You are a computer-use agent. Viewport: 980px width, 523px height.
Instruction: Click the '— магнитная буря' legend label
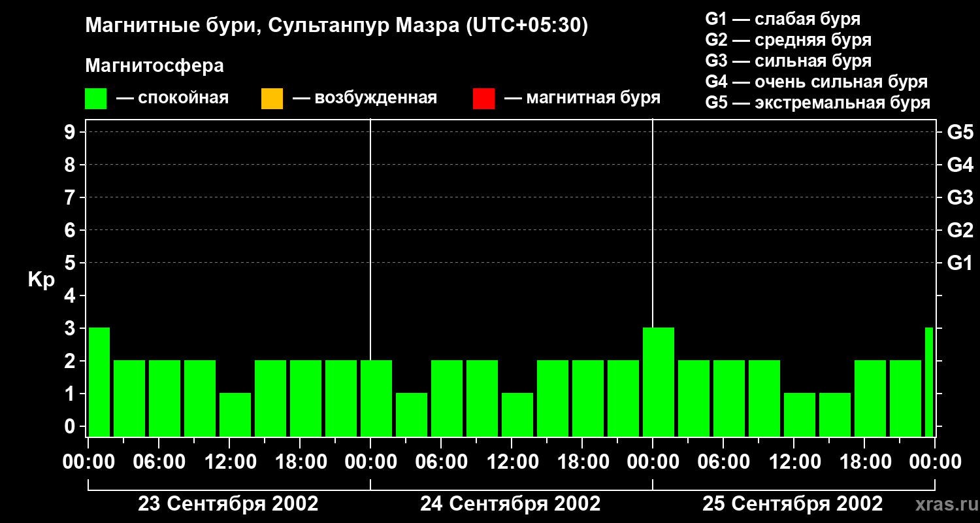pyautogui.click(x=583, y=99)
